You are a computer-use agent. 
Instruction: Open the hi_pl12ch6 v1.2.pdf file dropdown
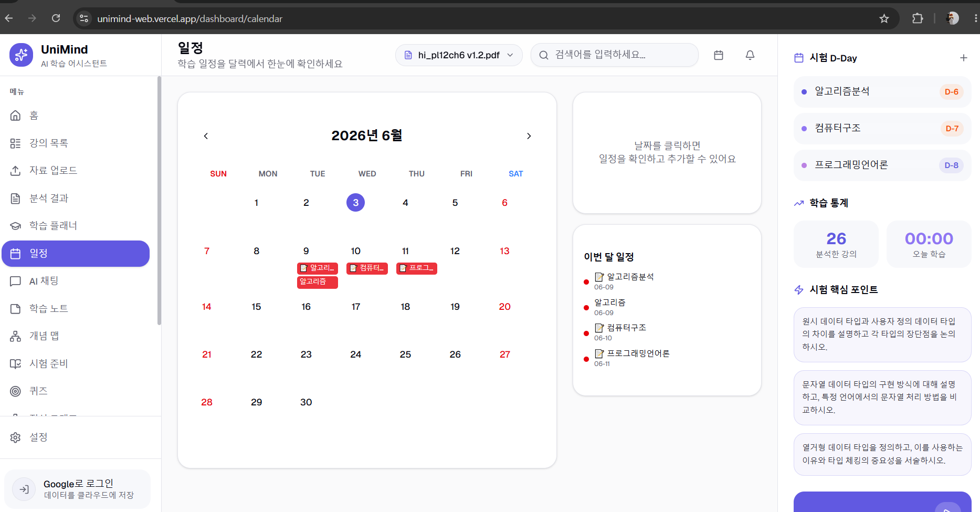tap(459, 55)
